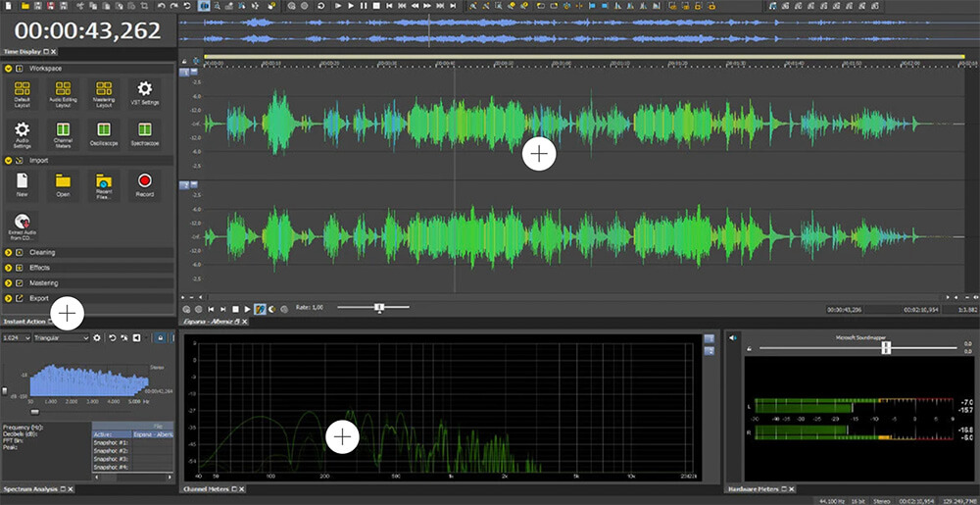The height and width of the screenshot is (505, 980).
Task: Toggle the highlighted scrub button in waveform transport
Action: 260,309
